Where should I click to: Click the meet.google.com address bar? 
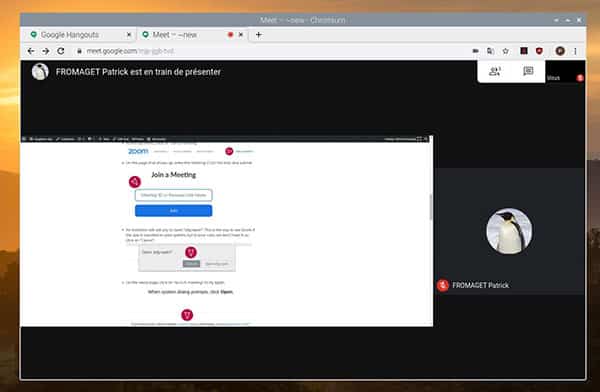click(x=268, y=51)
